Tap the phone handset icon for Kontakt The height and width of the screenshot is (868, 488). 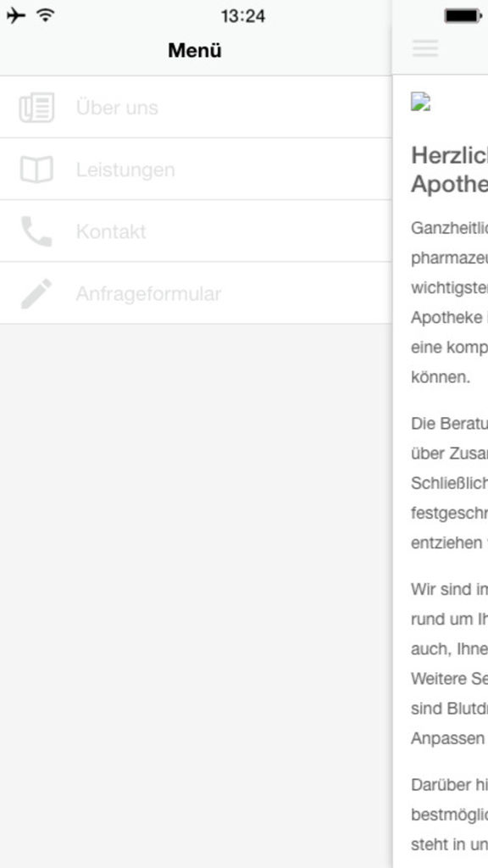click(x=36, y=231)
